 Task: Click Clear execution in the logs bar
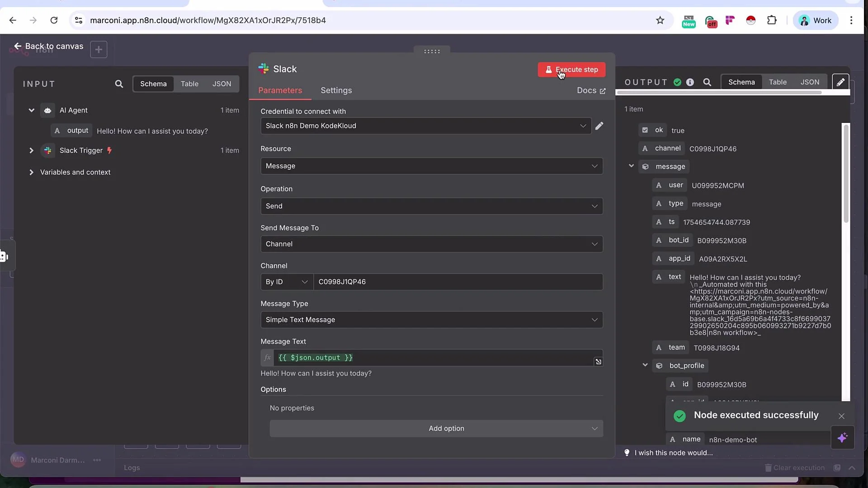pyautogui.click(x=794, y=468)
